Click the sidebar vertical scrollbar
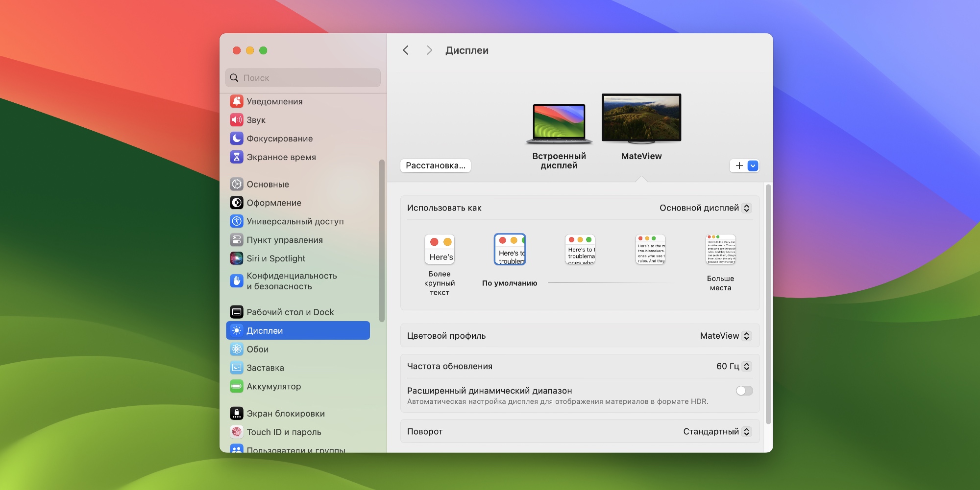 pyautogui.click(x=382, y=241)
